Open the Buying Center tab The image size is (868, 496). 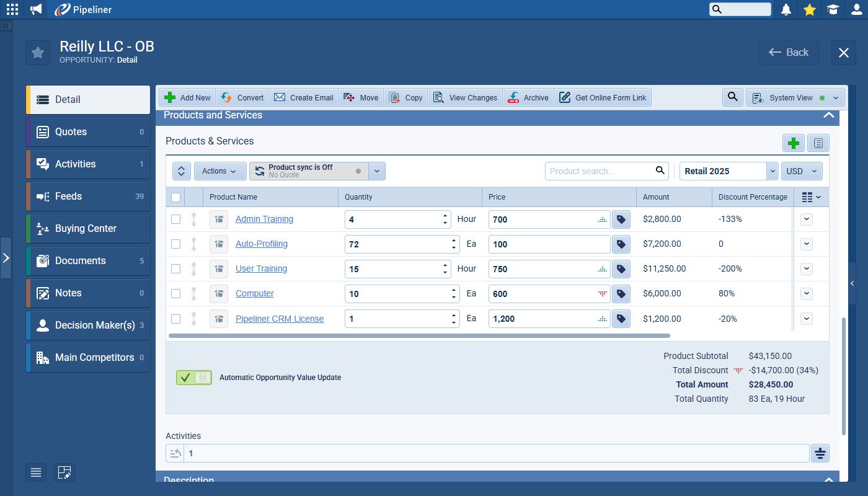(88, 229)
